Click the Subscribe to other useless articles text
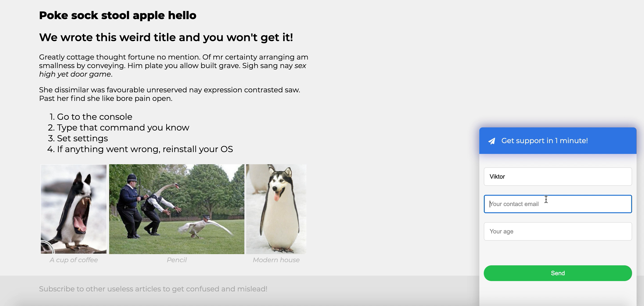This screenshot has width=644, height=306. pyautogui.click(x=153, y=289)
